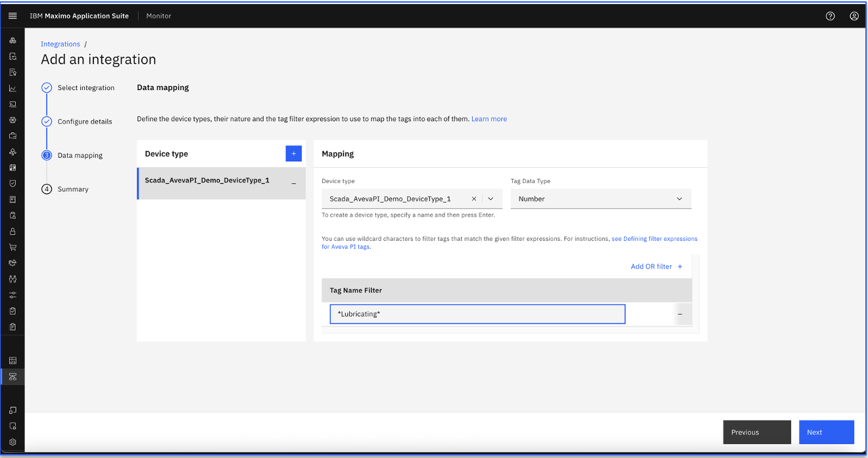Clear the Device type selection with X
The image size is (868, 458).
pos(474,199)
